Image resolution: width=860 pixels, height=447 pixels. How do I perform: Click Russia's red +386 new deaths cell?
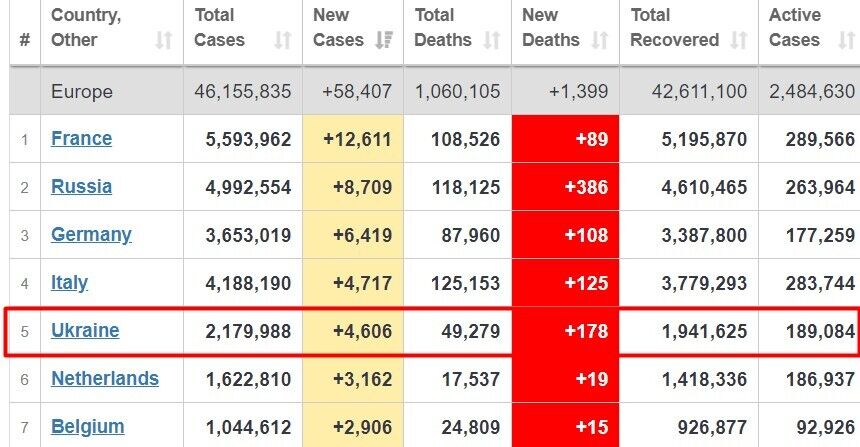[565, 187]
